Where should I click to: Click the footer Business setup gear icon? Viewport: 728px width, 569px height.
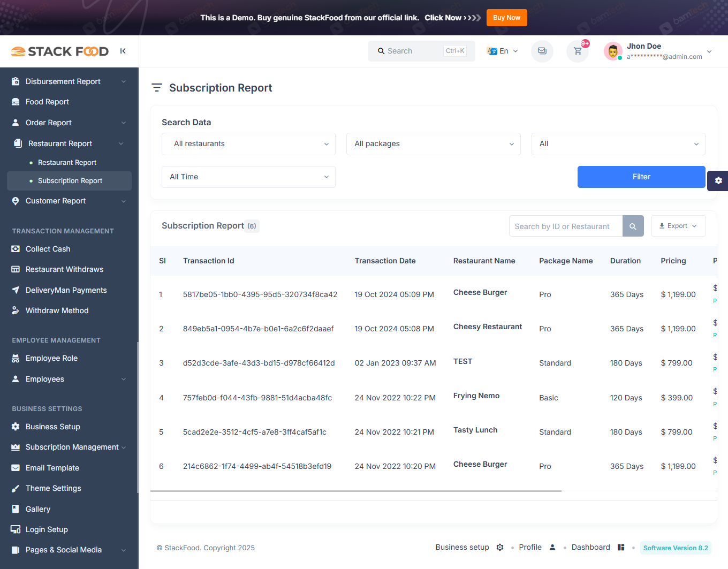click(x=500, y=547)
